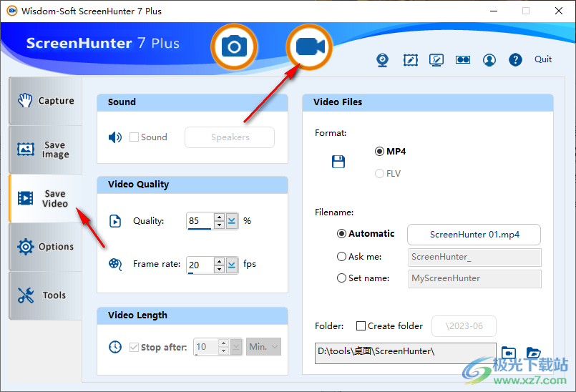Screen dimensions: 576x392
Task: Choose Ask me filename option
Action: [341, 256]
